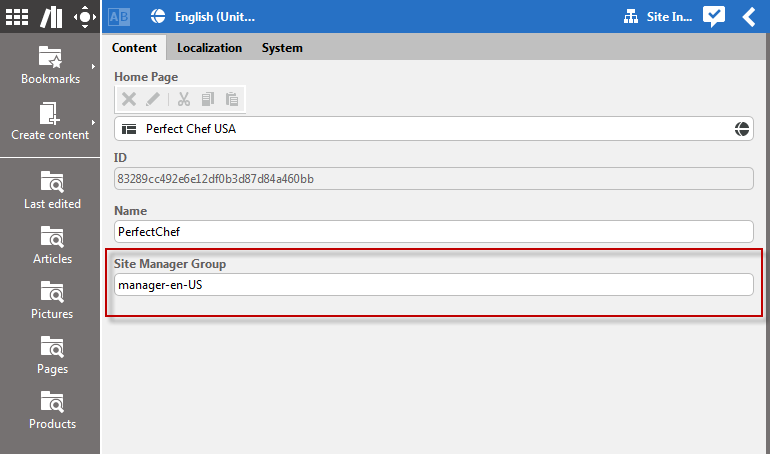The image size is (770, 454).
Task: Click the copy icon in Home Page toolbar
Action: 208,99
